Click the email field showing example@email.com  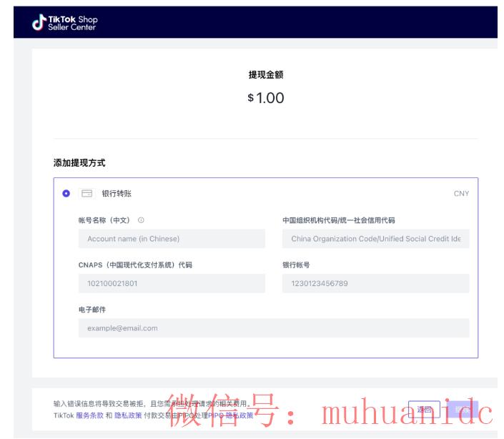coord(274,328)
